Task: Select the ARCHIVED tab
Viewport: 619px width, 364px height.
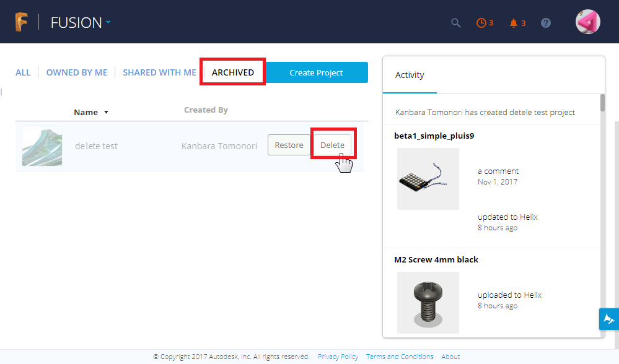Action: click(x=232, y=72)
